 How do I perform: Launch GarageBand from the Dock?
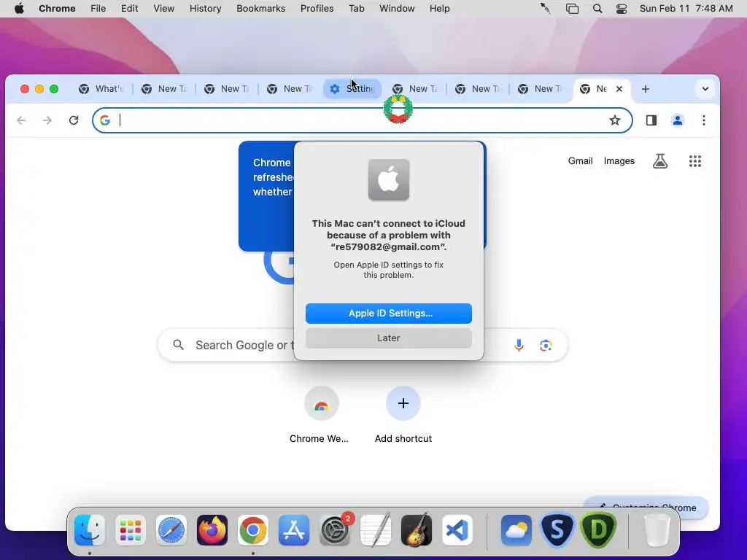click(417, 530)
